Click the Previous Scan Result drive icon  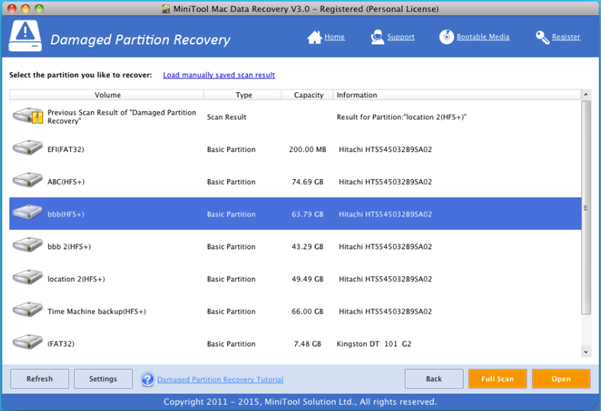click(28, 116)
